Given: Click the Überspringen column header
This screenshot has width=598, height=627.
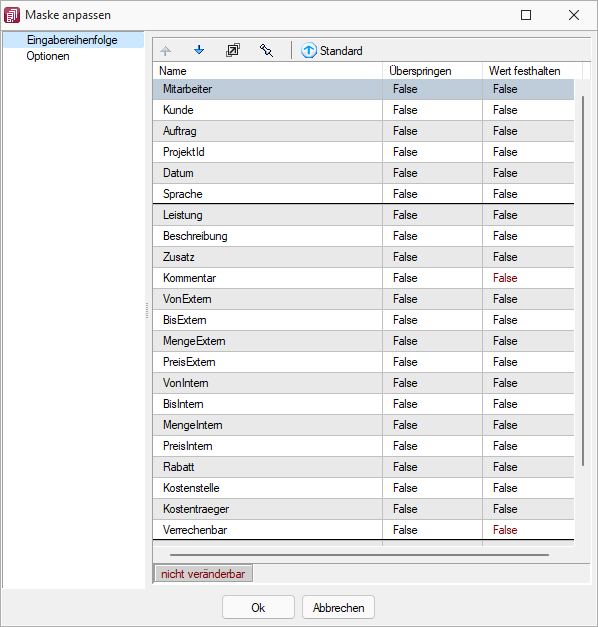Looking at the screenshot, I should pyautogui.click(x=432, y=71).
